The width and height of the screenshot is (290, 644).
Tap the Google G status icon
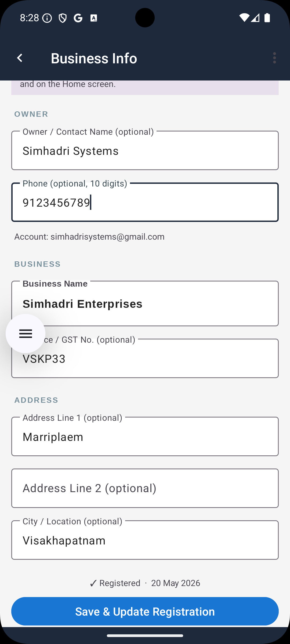pos(78,18)
